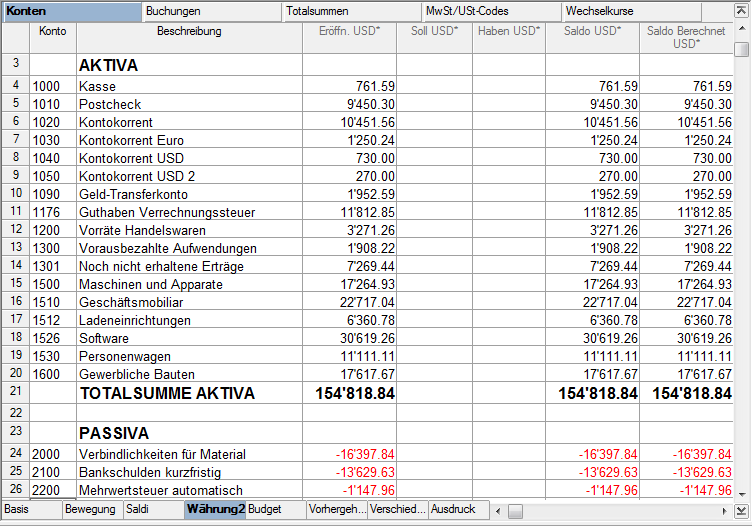Click Saldo value 11'111.11 Personenwagen
This screenshot has width=752, height=526.
[x=592, y=356]
